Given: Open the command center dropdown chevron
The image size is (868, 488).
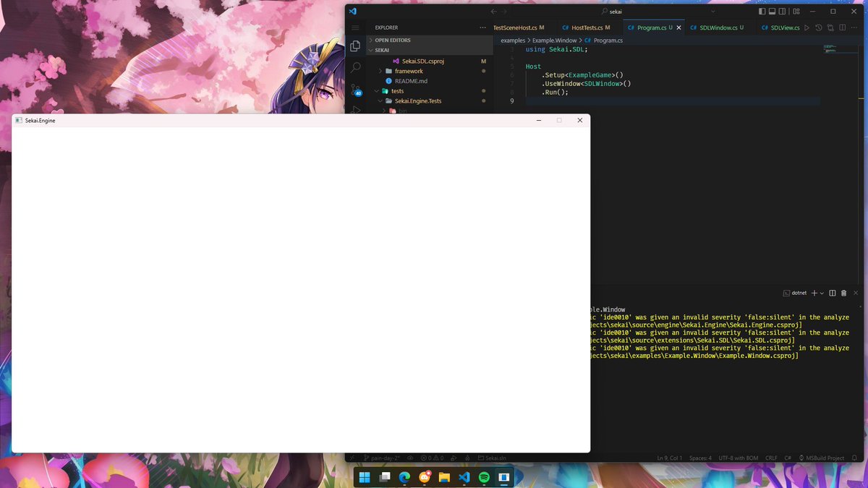Looking at the screenshot, I should point(712,12).
